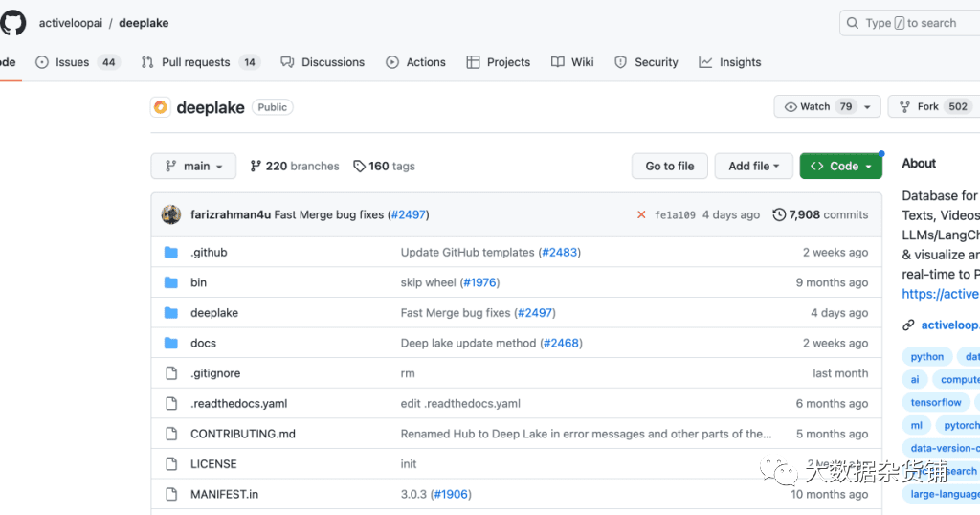Expand the Watch options arrow
Image resolution: width=980 pixels, height=515 pixels.
868,107
